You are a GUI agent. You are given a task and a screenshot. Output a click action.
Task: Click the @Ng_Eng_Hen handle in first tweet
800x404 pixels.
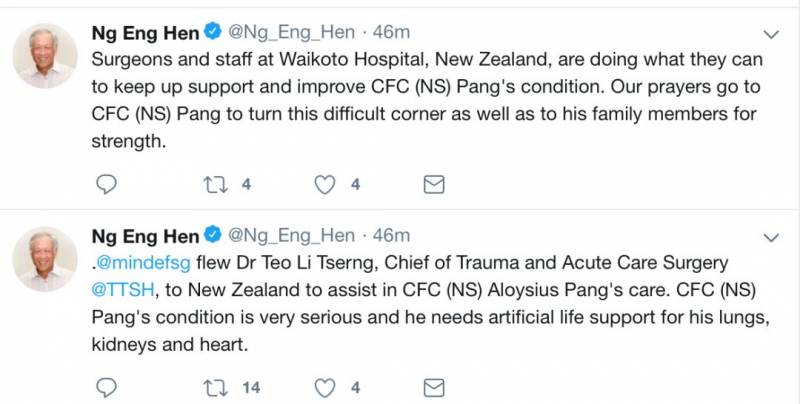[x=292, y=31]
